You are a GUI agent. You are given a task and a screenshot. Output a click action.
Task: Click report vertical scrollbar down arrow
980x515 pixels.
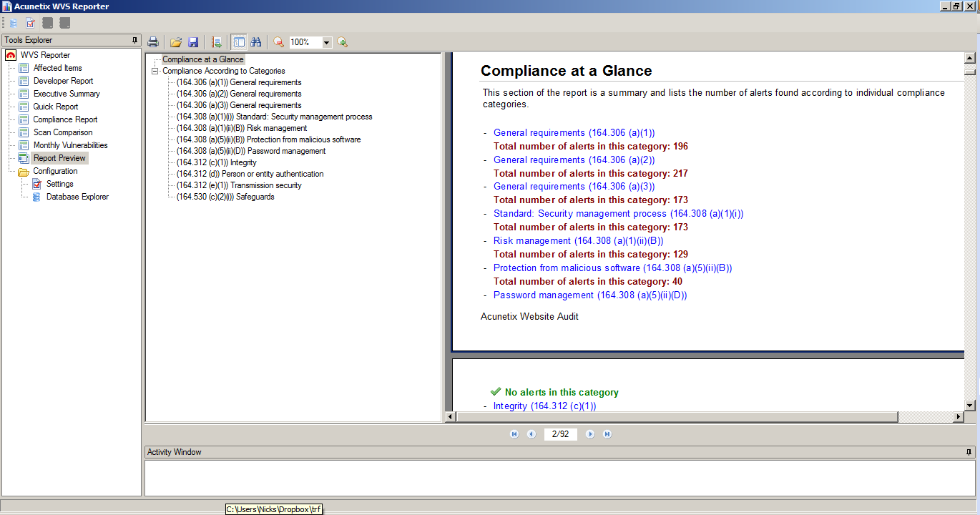970,406
